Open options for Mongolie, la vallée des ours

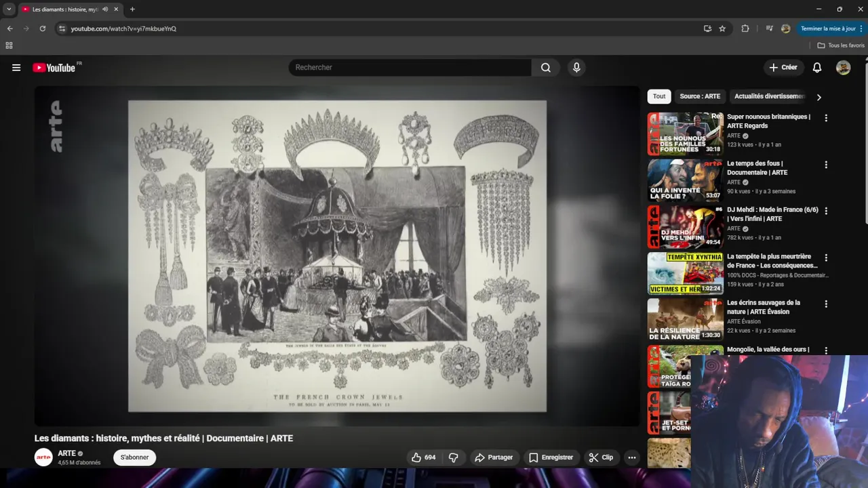[826, 350]
